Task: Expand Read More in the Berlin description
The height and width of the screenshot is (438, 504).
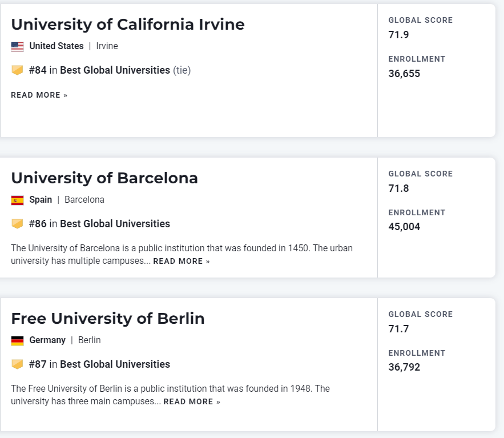Action: pyautogui.click(x=191, y=402)
